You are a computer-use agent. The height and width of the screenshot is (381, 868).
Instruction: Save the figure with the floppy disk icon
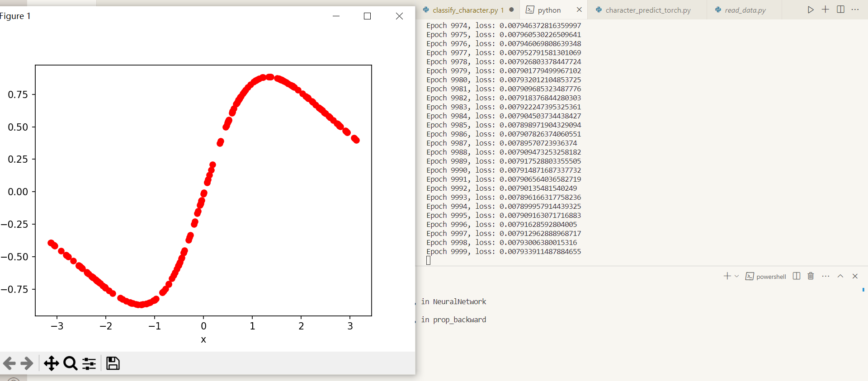click(x=113, y=363)
